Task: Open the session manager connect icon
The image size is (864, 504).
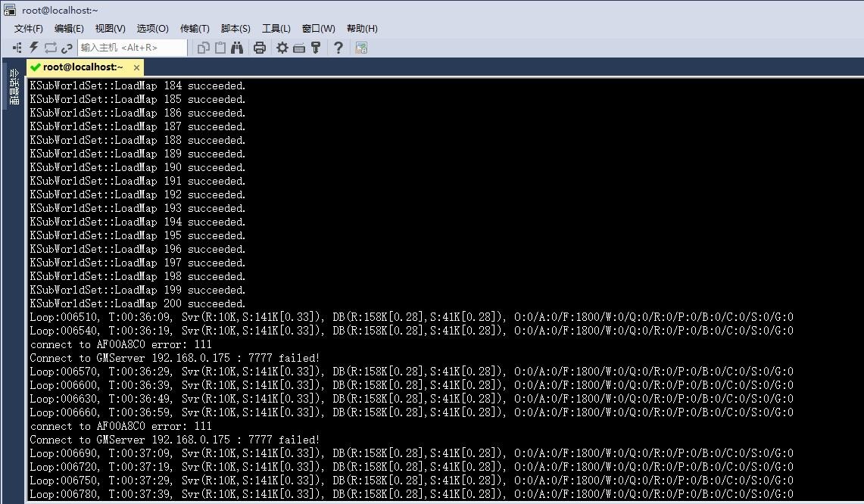Action: 17,48
